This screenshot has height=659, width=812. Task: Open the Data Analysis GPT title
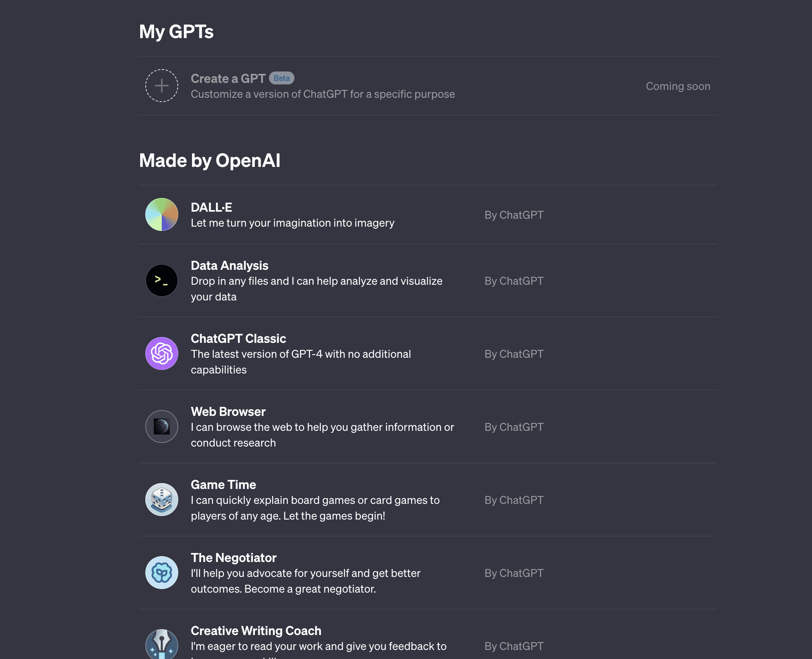[x=229, y=265]
